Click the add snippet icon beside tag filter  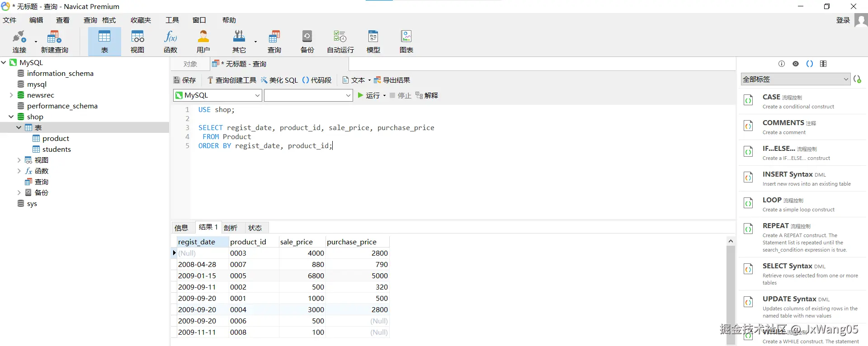click(857, 79)
